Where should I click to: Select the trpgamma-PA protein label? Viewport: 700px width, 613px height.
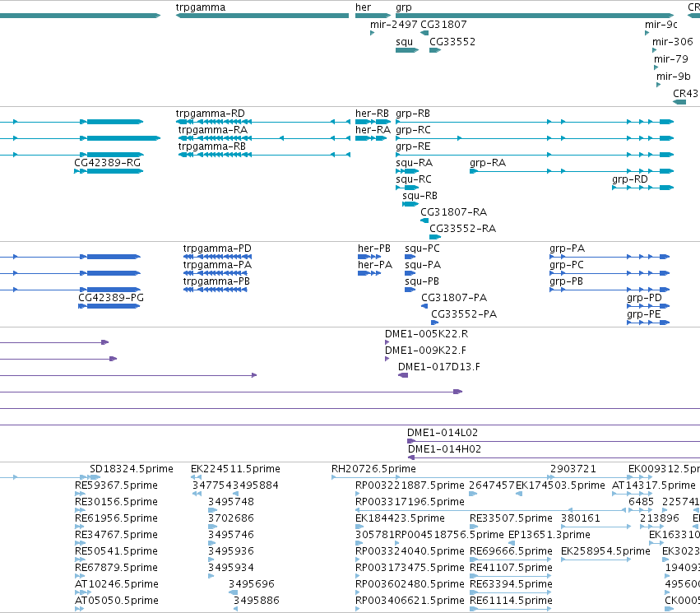coord(217,265)
